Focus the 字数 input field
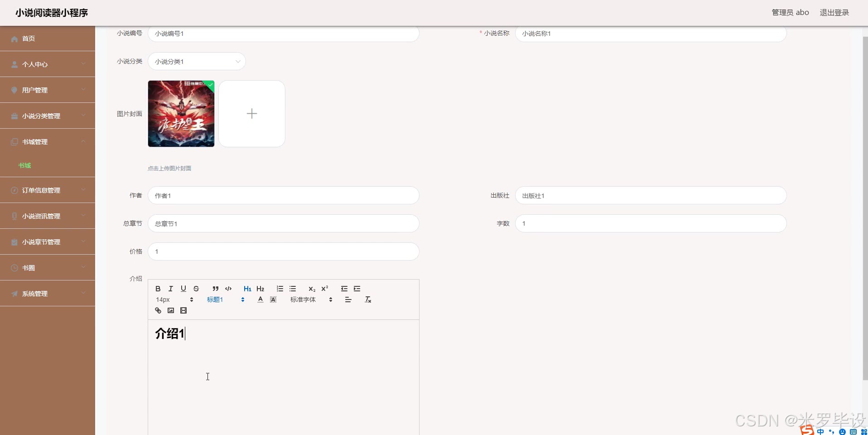868x435 pixels. tap(651, 223)
